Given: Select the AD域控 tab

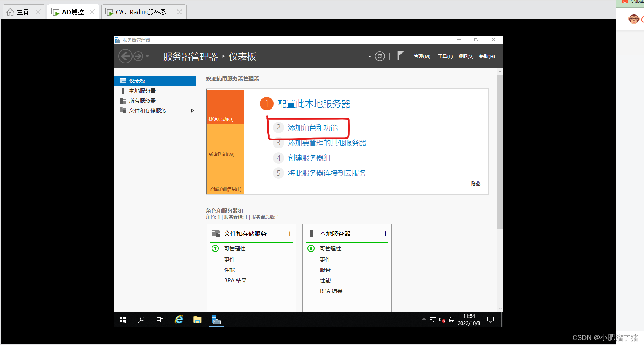Looking at the screenshot, I should click(73, 12).
